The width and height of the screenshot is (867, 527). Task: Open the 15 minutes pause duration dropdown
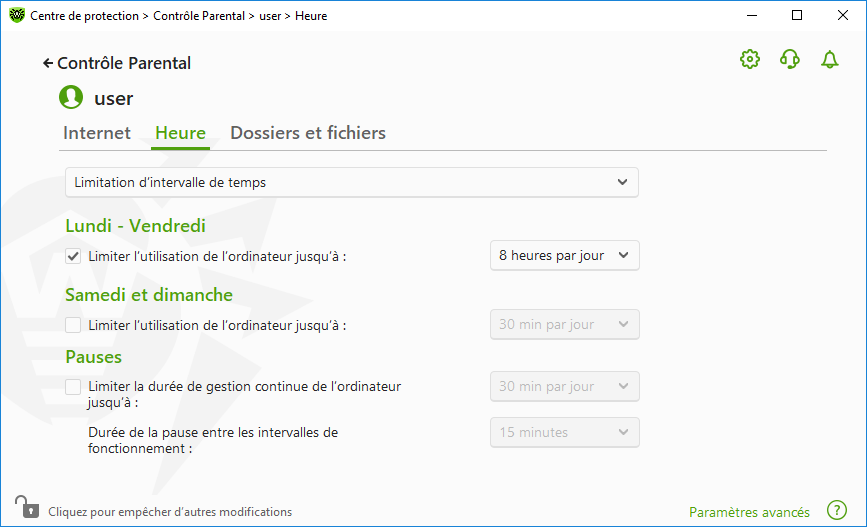pyautogui.click(x=565, y=432)
